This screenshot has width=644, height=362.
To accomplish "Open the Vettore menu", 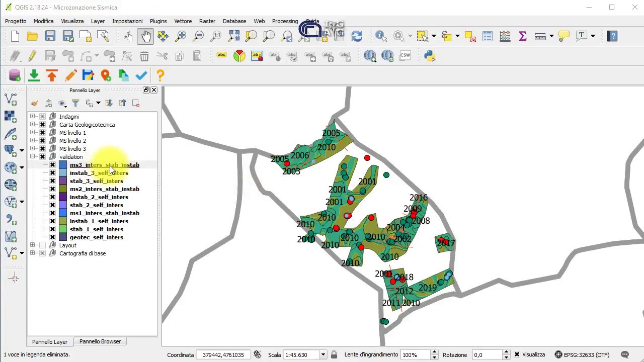I will [x=183, y=21].
